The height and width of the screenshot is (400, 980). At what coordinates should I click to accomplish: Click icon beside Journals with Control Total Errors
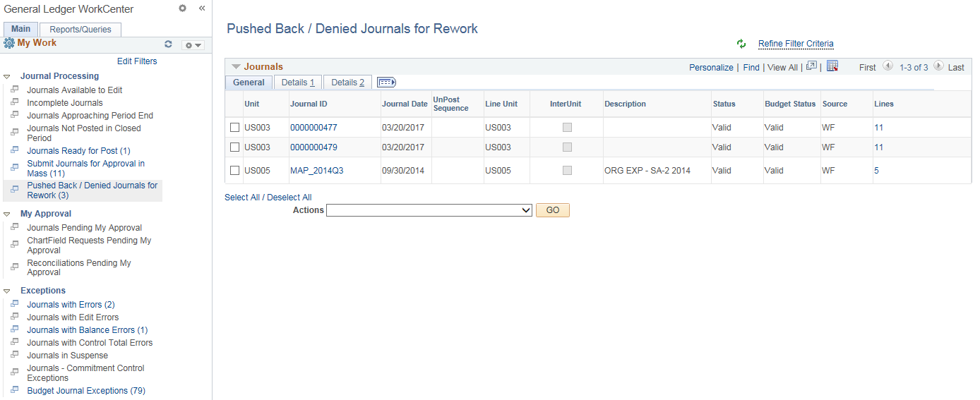coord(15,343)
